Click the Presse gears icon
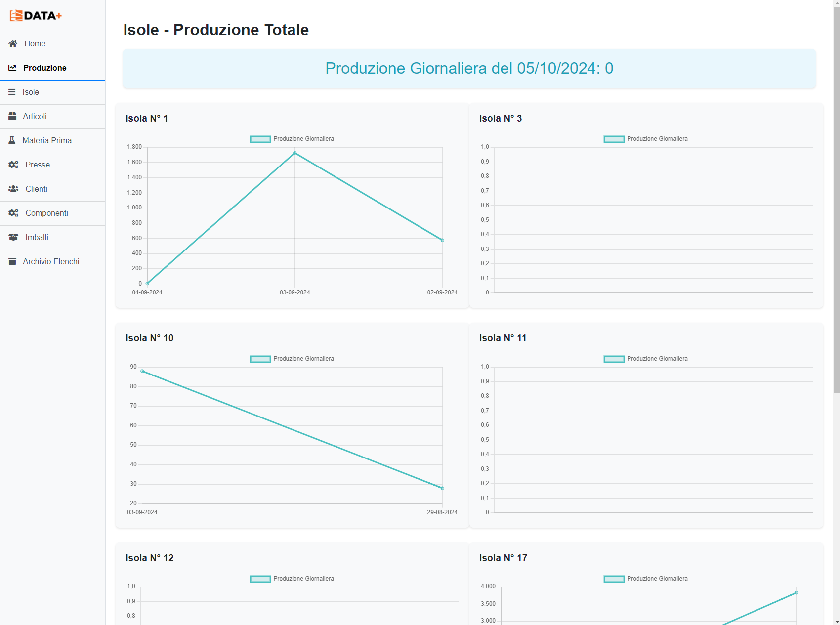840x625 pixels. (13, 165)
